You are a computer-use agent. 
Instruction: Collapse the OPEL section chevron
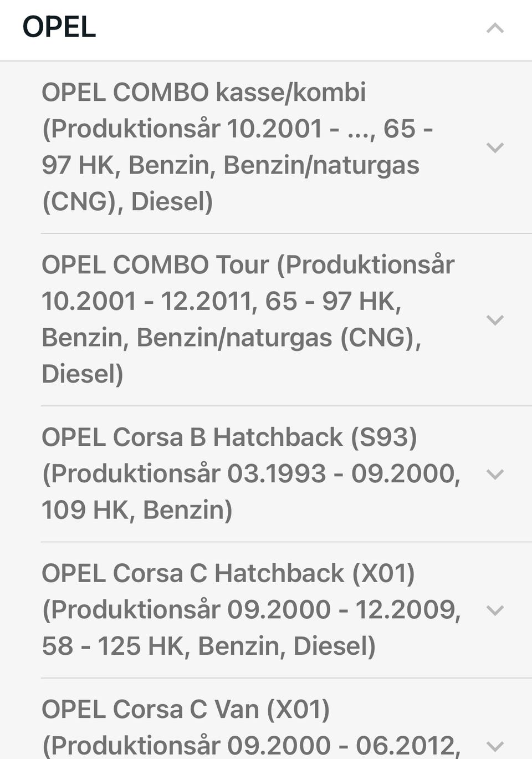[x=494, y=28]
